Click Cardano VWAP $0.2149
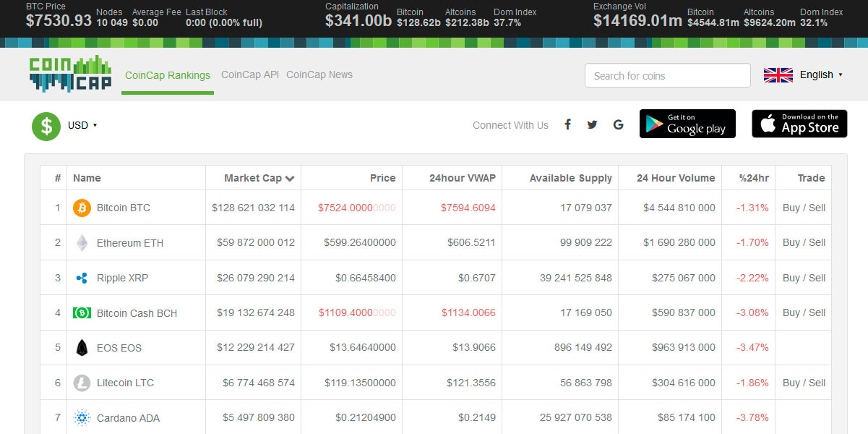 pyautogui.click(x=477, y=418)
